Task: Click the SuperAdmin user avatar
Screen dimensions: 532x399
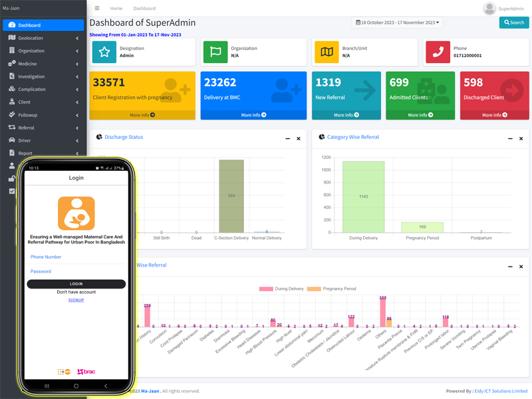Action: 489,9
